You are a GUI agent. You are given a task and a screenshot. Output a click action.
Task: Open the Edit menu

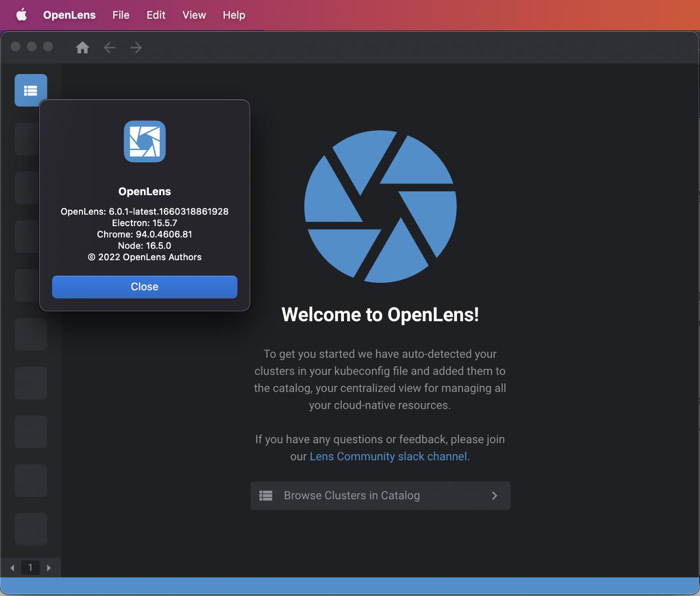click(x=155, y=15)
